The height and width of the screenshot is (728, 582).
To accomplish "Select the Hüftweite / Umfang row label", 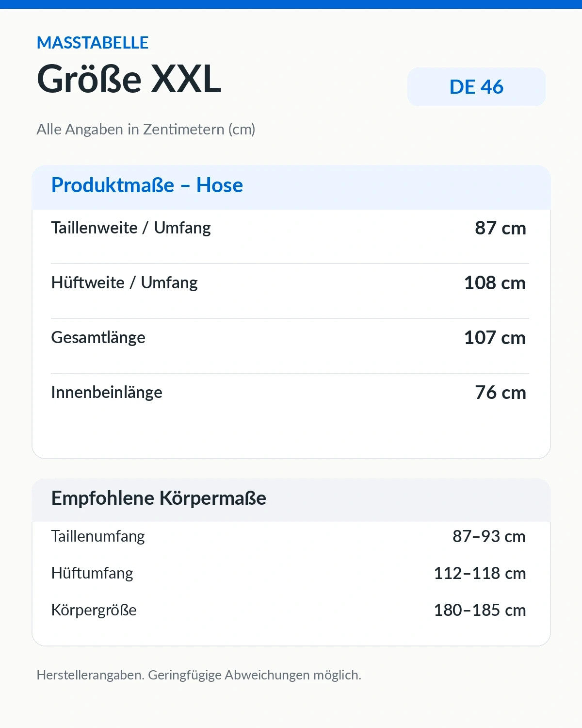I will [x=125, y=282].
